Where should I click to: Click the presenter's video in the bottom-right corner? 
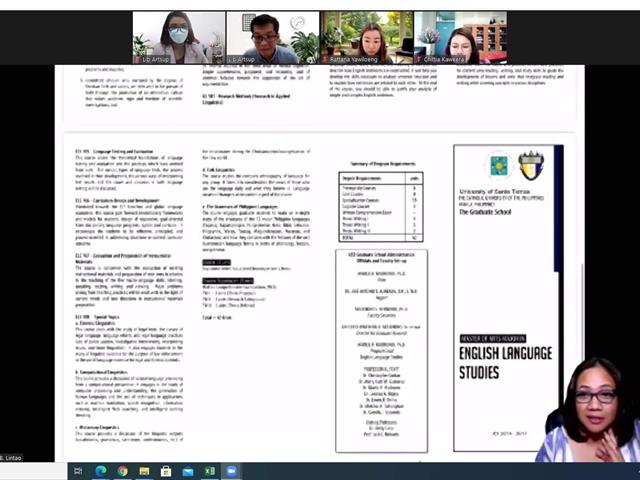(589, 409)
